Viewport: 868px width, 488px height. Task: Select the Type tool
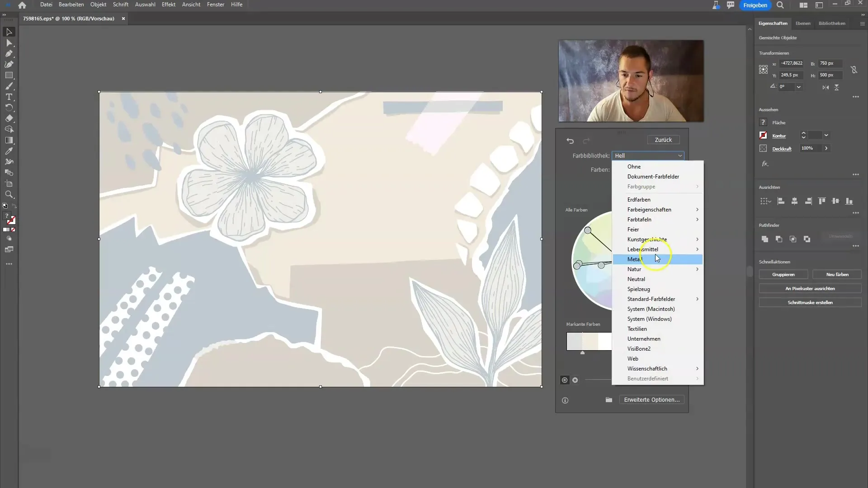click(9, 97)
